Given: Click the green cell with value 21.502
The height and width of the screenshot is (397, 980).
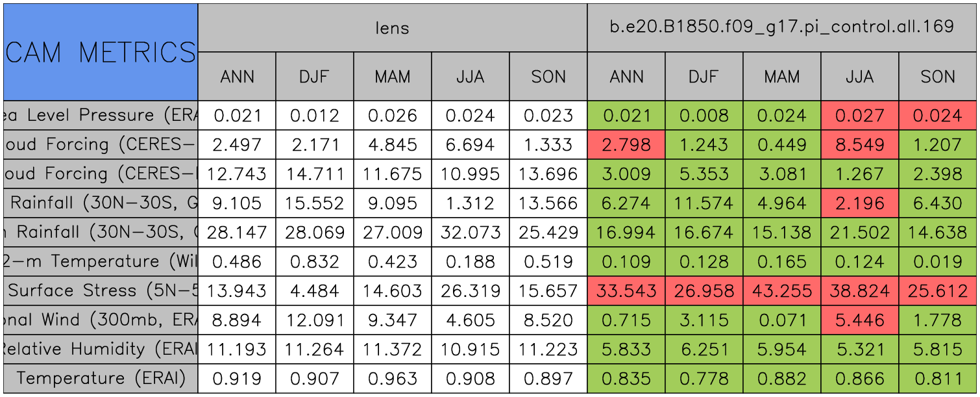Looking at the screenshot, I should coord(859,232).
